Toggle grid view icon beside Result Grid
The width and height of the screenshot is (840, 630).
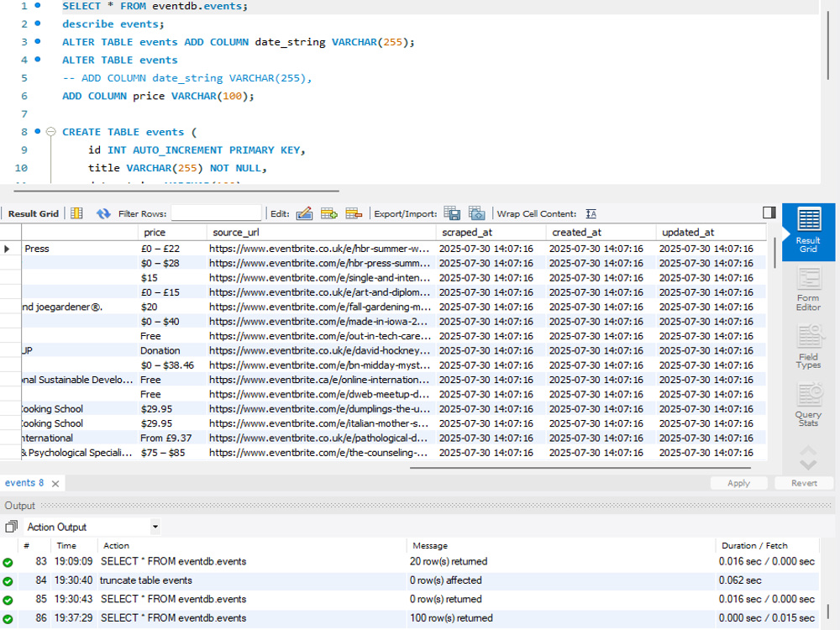pyautogui.click(x=76, y=213)
